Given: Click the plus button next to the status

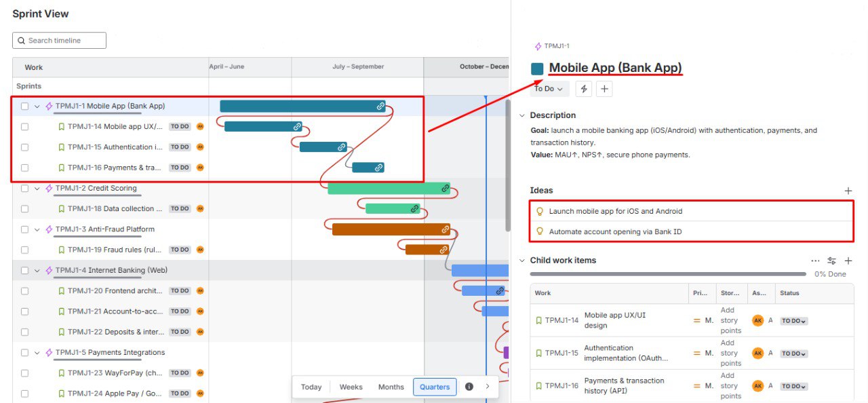Looking at the screenshot, I should tap(604, 89).
